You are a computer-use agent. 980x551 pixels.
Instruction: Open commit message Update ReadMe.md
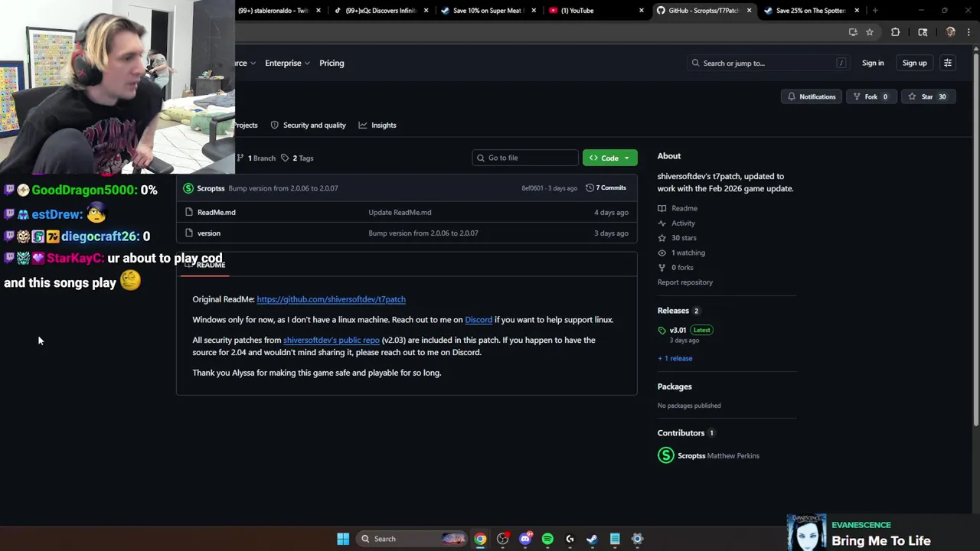[400, 212]
